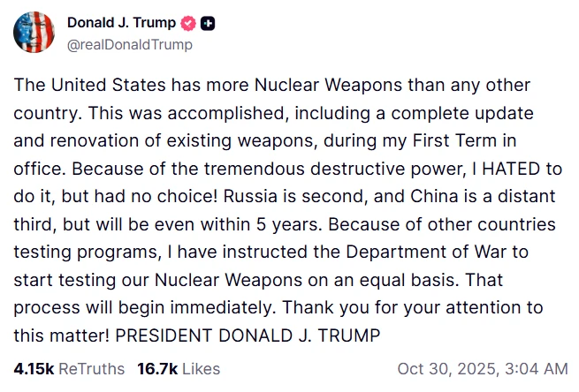Open the Donald J. Trump display name
This screenshot has width=579, height=392.
(x=121, y=24)
